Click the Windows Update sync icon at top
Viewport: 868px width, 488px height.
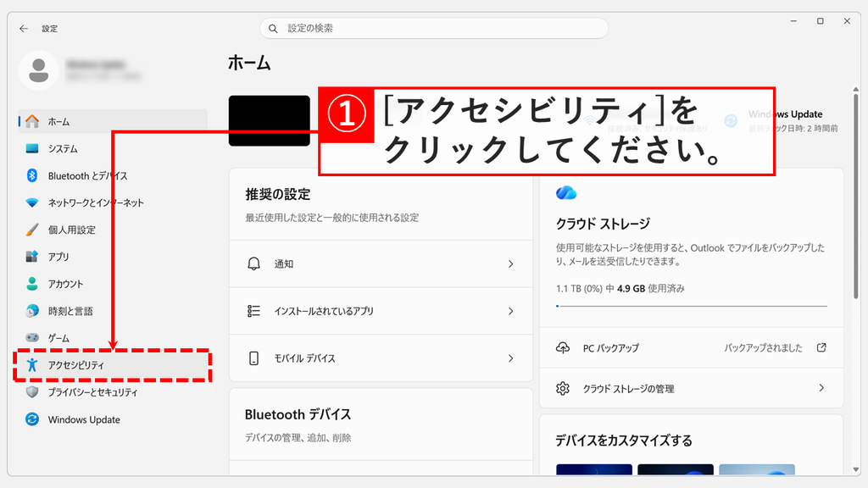click(x=731, y=120)
